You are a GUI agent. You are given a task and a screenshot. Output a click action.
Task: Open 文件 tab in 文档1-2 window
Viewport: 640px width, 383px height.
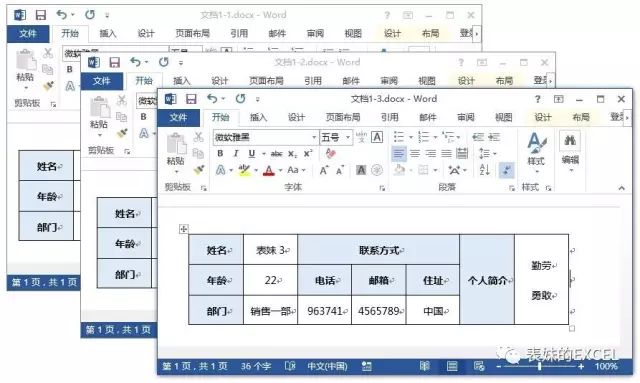coord(102,81)
